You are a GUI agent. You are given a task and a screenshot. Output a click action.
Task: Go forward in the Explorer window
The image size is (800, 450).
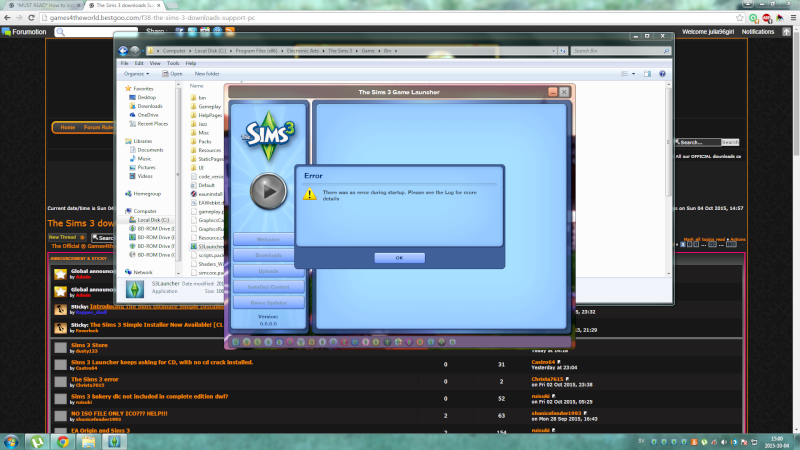pos(134,51)
